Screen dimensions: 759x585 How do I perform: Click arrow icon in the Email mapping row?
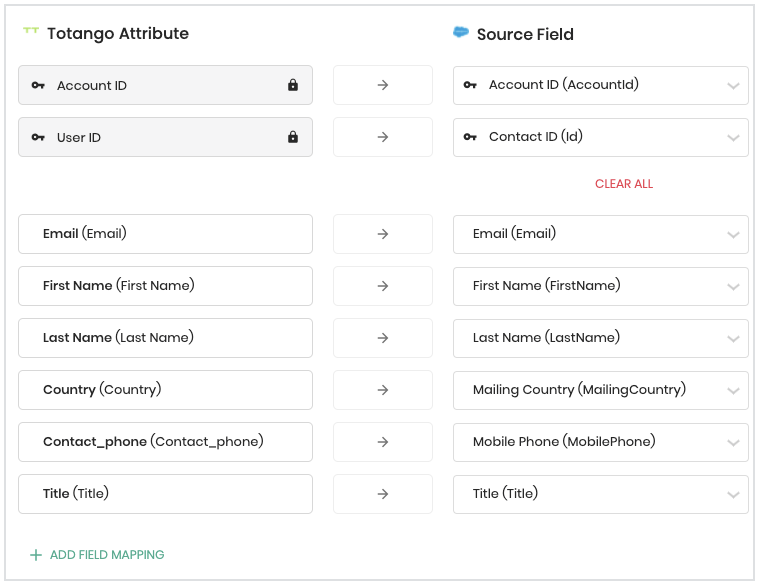[383, 234]
